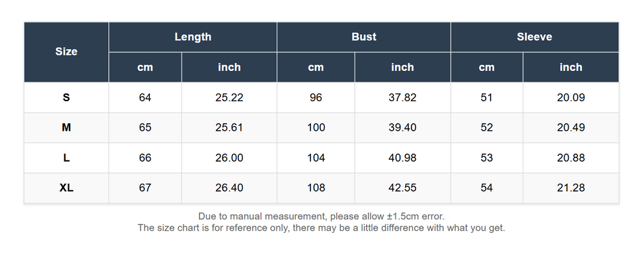Click the S size row label
This screenshot has height=254, width=644.
tap(66, 97)
